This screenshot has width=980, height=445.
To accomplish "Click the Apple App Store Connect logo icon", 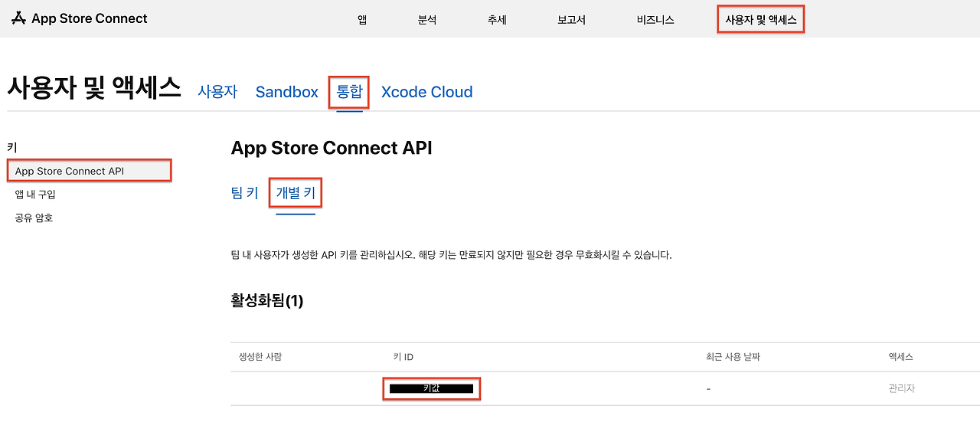I will click(19, 18).
